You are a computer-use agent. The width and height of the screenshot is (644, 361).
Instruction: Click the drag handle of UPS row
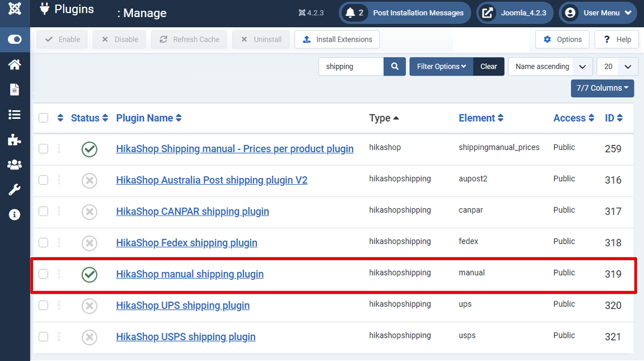[x=59, y=305]
